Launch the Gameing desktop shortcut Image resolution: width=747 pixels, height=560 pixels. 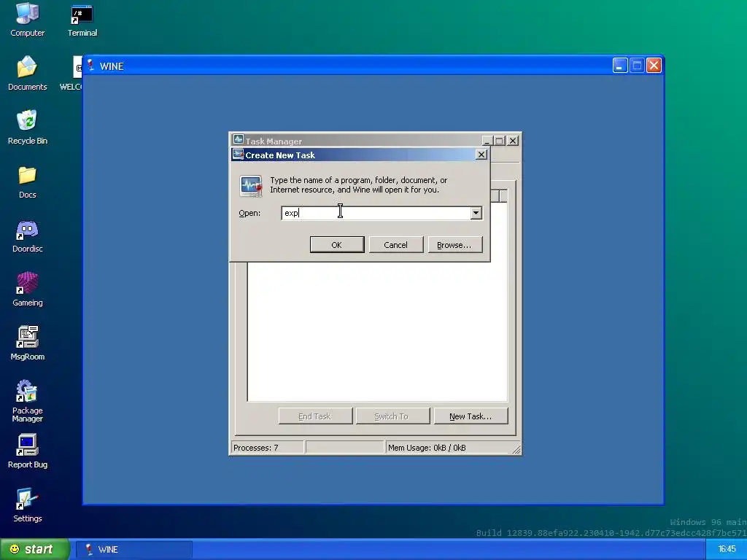coord(27,289)
